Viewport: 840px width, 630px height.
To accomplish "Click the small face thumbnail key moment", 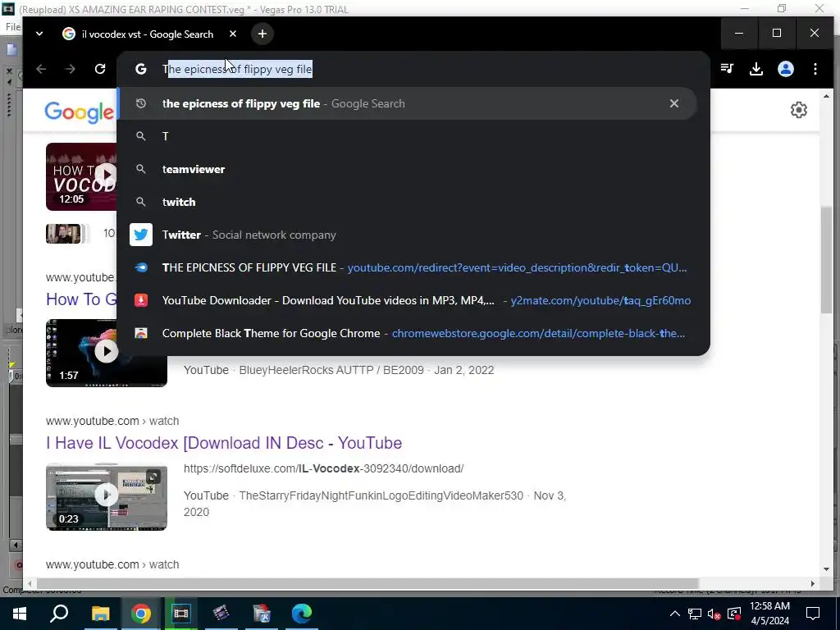I will coord(63,234).
